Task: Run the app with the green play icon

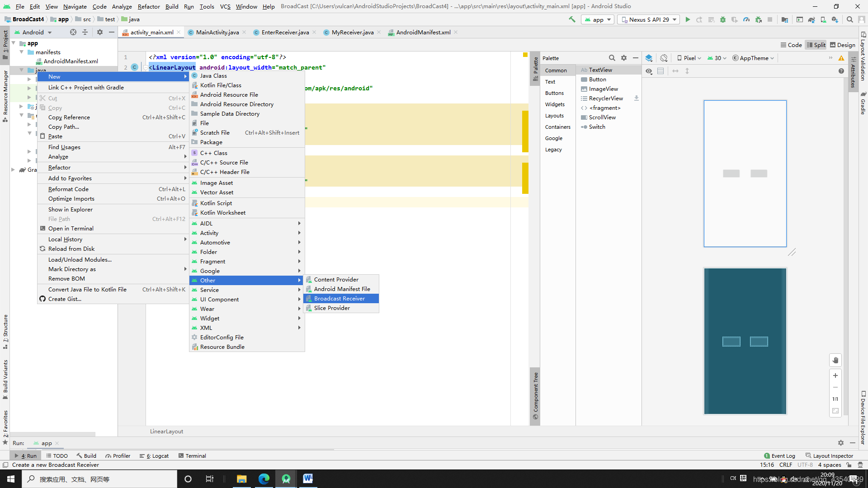Action: pos(688,19)
